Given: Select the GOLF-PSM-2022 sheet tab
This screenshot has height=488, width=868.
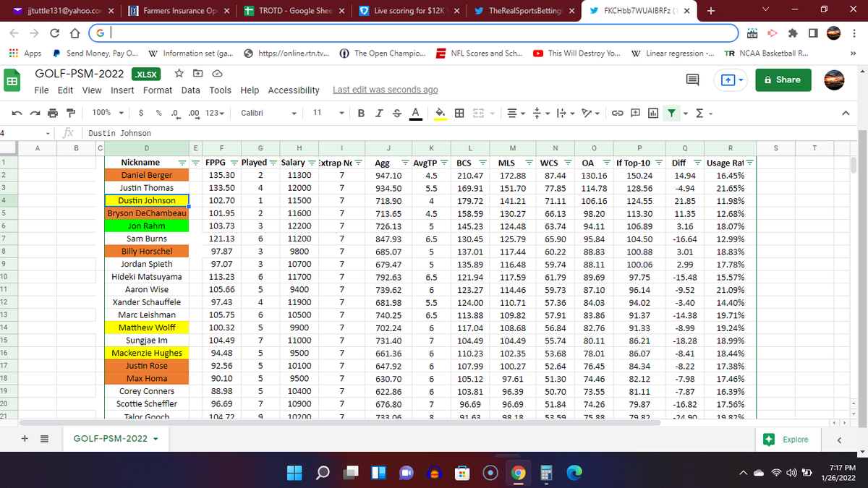Looking at the screenshot, I should coord(116,439).
